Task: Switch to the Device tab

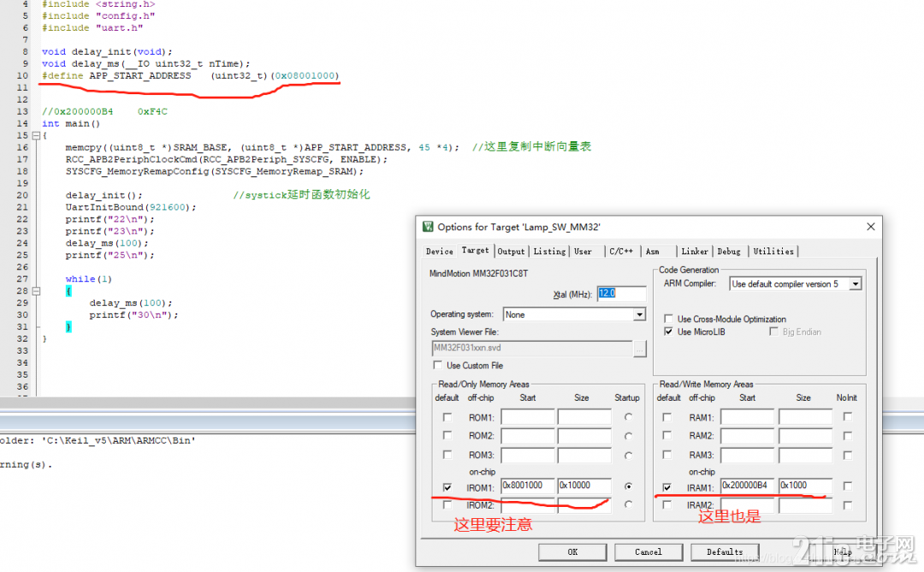Action: pyautogui.click(x=439, y=251)
